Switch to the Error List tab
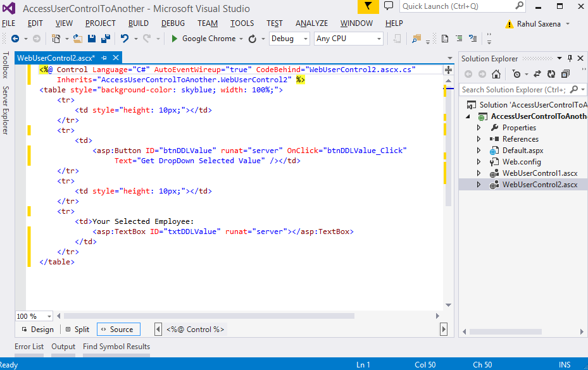The image size is (588, 370). [29, 347]
